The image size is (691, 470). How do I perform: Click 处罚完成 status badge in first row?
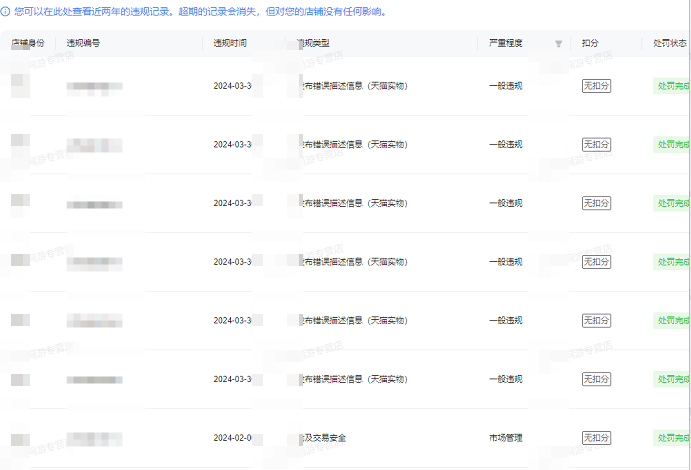click(672, 86)
